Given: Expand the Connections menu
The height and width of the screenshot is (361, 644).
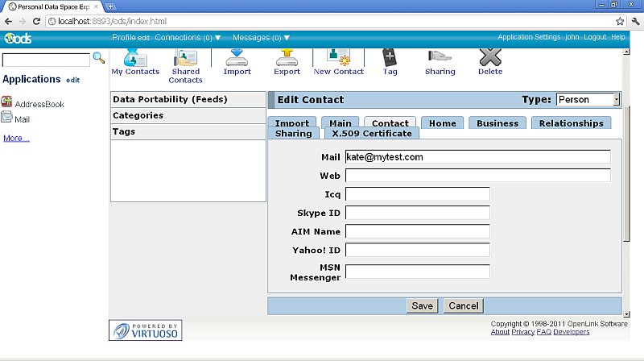Looking at the screenshot, I should pos(188,38).
